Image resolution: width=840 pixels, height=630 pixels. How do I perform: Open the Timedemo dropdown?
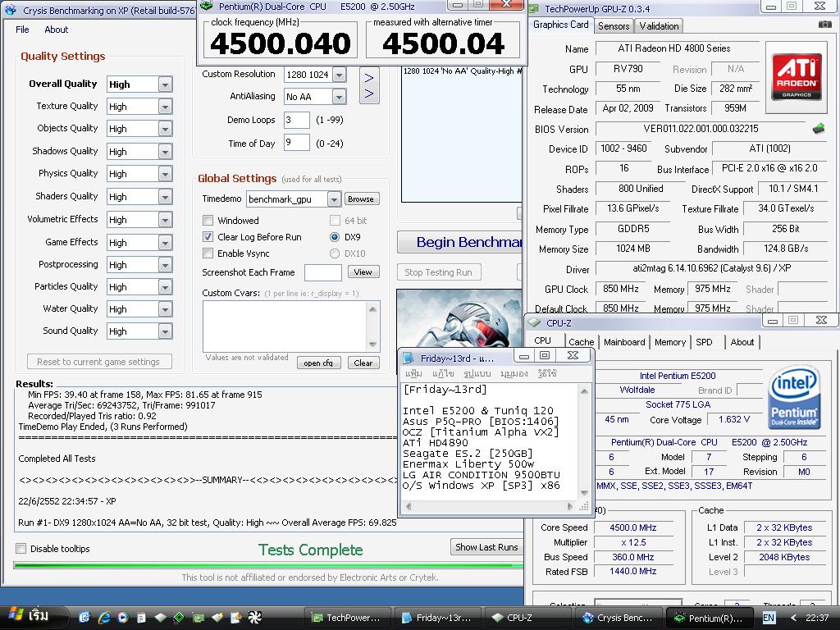334,199
